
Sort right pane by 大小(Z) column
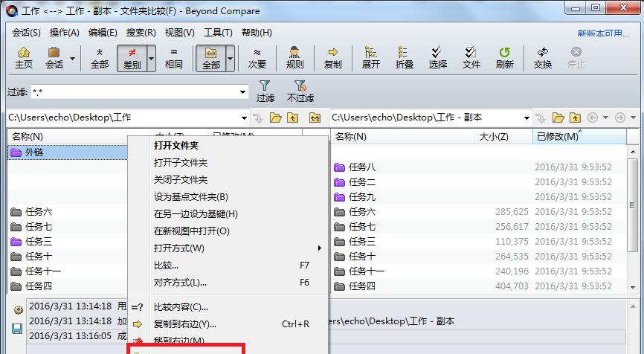(503, 136)
